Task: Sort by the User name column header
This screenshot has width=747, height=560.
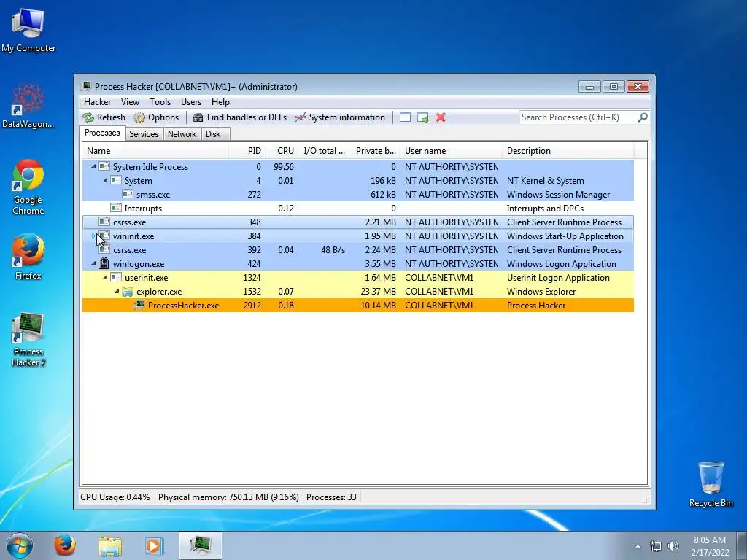Action: [451, 150]
